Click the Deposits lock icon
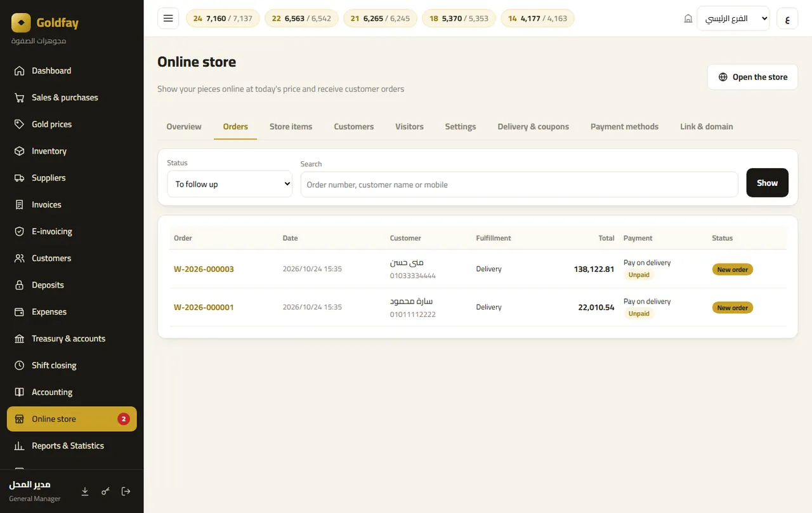812x513 pixels. pos(20,285)
